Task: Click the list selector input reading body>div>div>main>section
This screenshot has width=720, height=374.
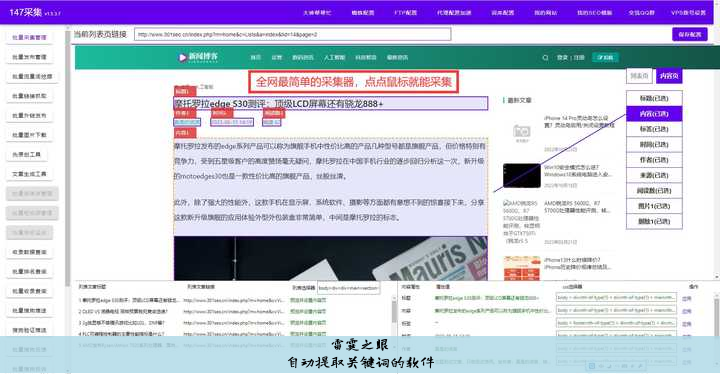Action: 349,288
